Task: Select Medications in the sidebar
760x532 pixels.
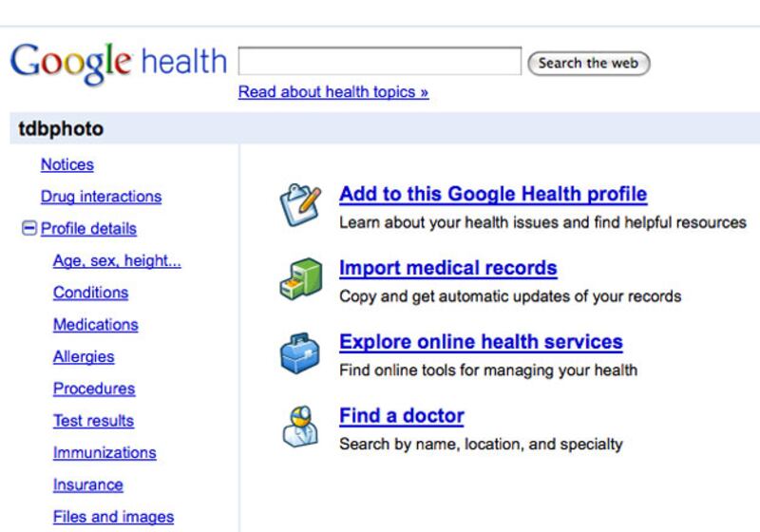Action: 96,325
